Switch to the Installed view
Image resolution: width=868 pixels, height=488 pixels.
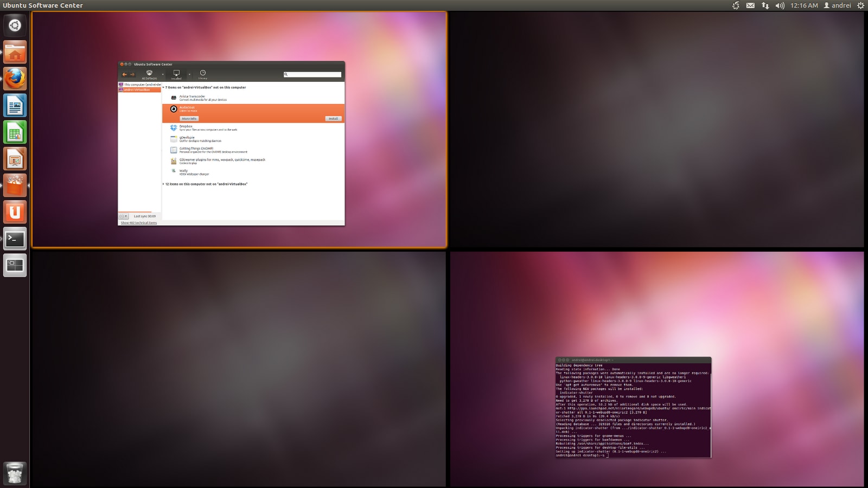tap(176, 75)
